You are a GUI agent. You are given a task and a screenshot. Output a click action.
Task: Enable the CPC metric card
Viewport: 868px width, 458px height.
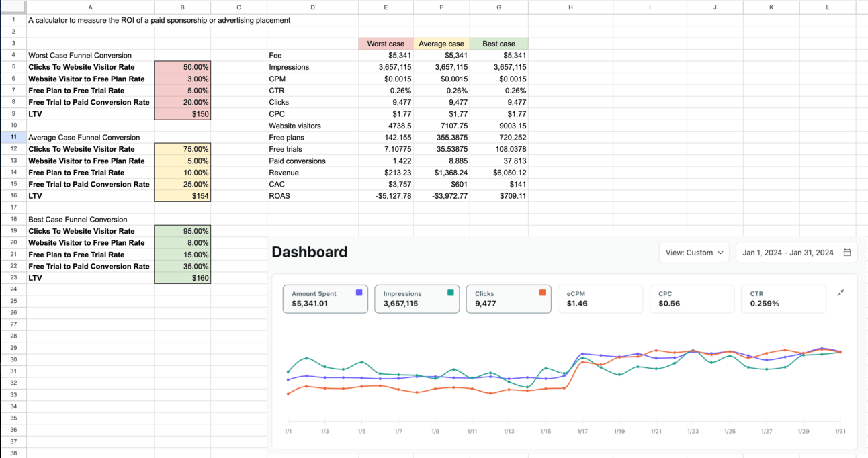click(691, 299)
